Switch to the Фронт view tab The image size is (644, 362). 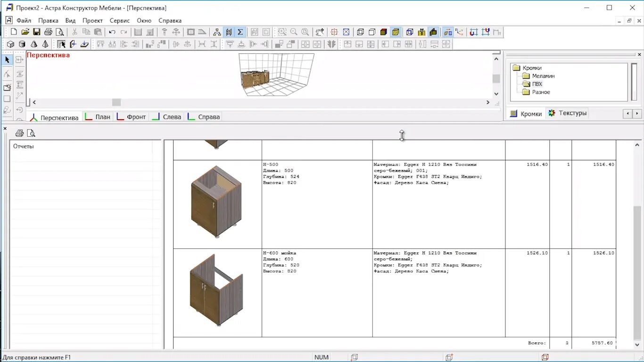(132, 117)
